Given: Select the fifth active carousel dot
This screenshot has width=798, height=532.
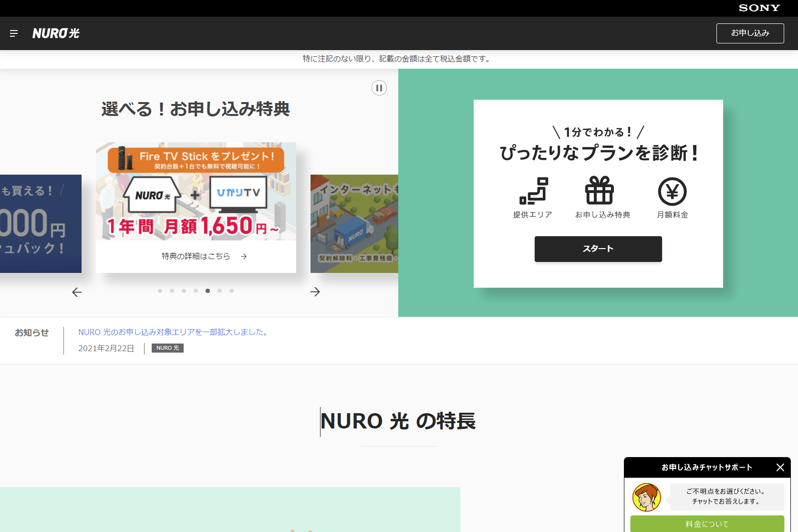Looking at the screenshot, I should click(207, 291).
